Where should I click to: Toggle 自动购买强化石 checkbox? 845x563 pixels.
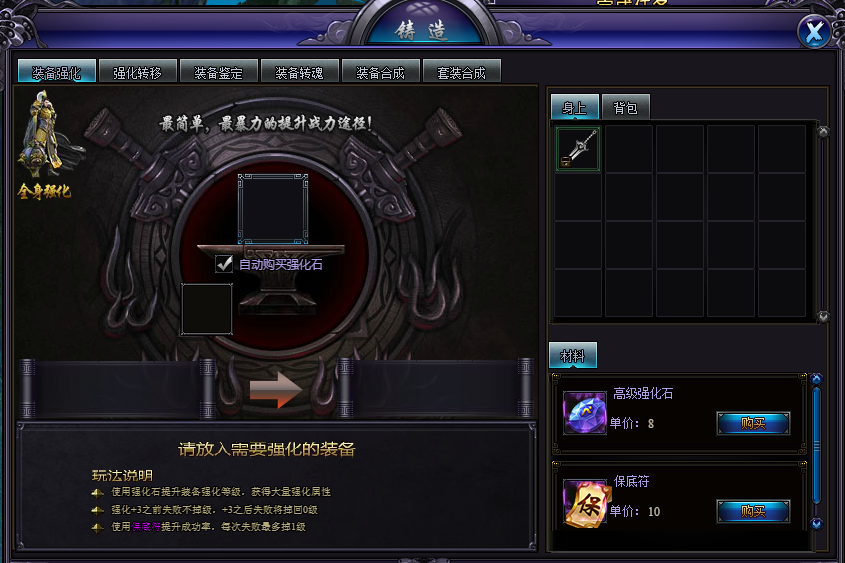(224, 263)
